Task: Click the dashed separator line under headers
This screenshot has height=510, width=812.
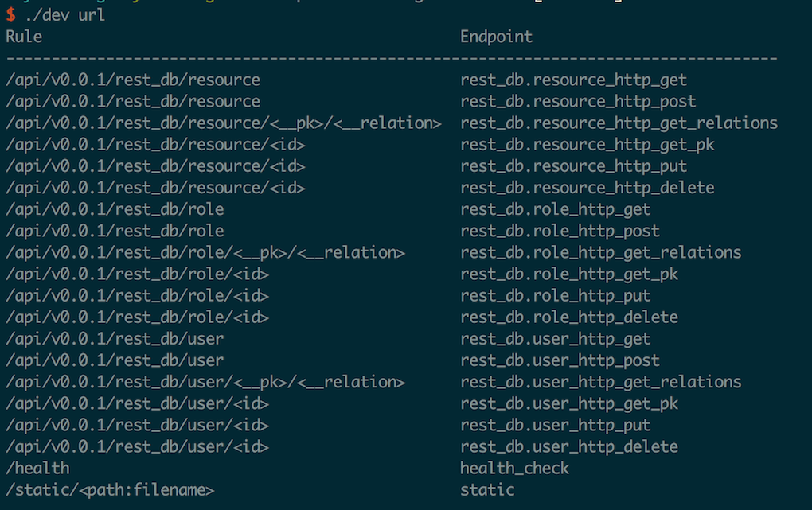Action: click(x=390, y=57)
